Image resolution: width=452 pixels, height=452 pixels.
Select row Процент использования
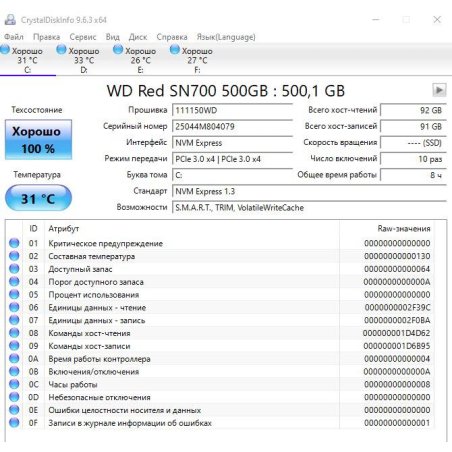click(220, 295)
